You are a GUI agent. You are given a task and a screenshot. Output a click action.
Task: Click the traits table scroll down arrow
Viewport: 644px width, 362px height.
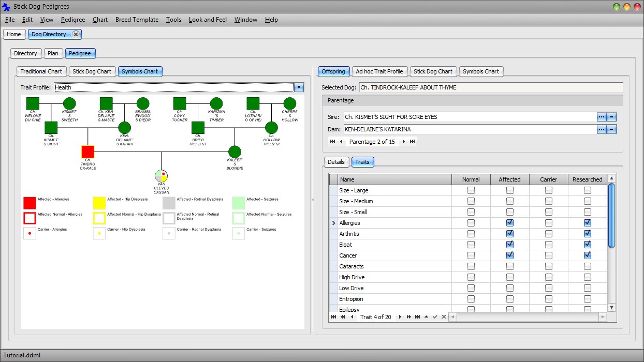tap(611, 307)
